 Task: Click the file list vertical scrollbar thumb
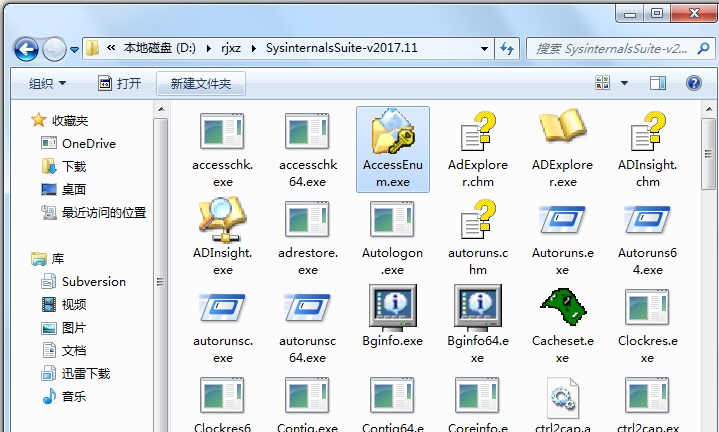click(x=709, y=154)
